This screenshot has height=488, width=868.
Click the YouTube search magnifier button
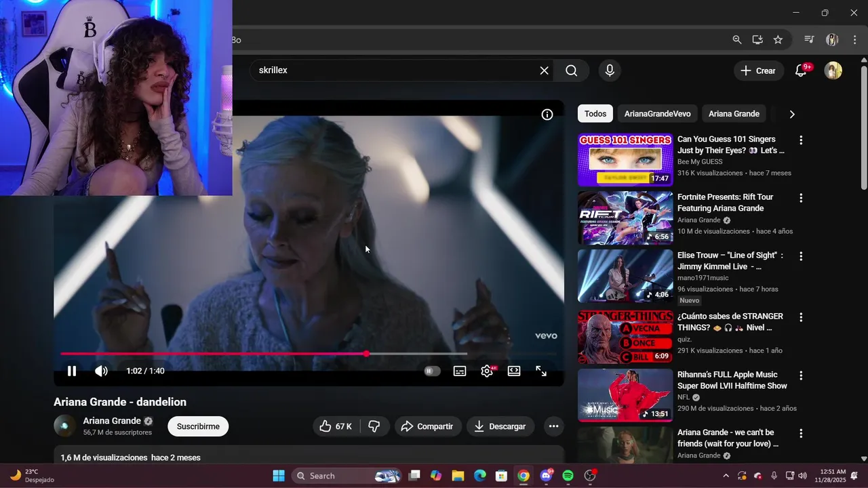572,70
